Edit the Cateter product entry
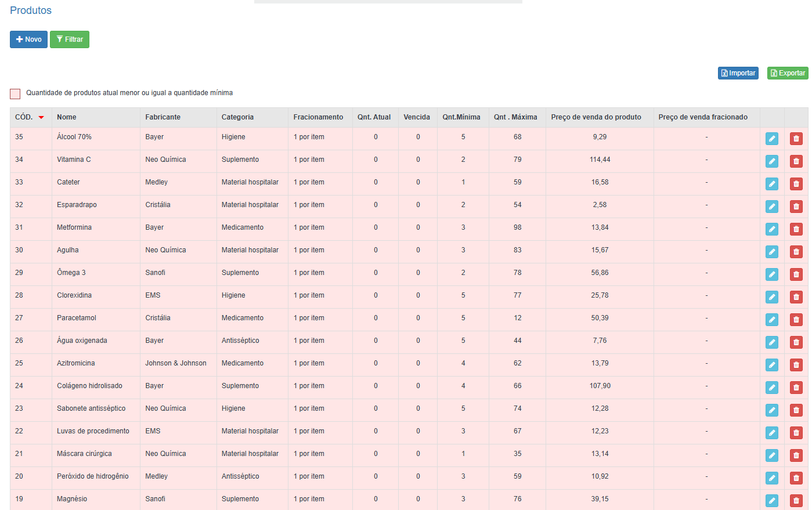Image resolution: width=812 pixels, height=510 pixels. click(x=771, y=183)
